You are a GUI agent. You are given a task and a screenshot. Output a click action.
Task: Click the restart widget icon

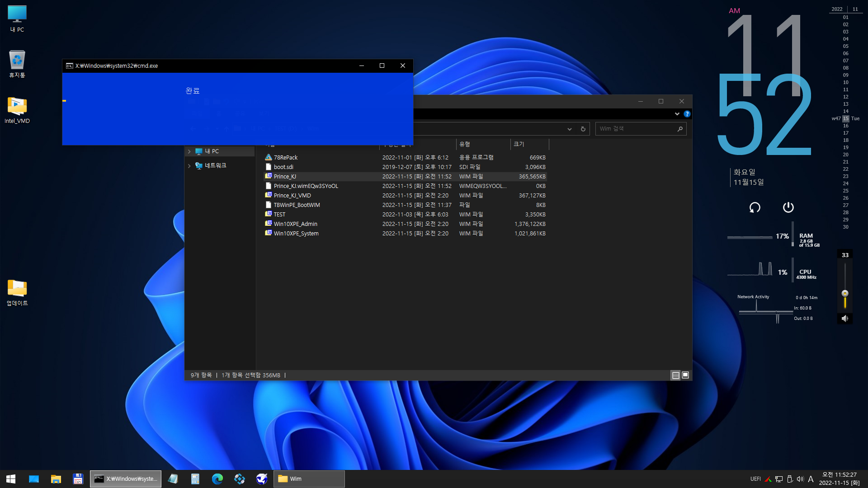click(755, 207)
